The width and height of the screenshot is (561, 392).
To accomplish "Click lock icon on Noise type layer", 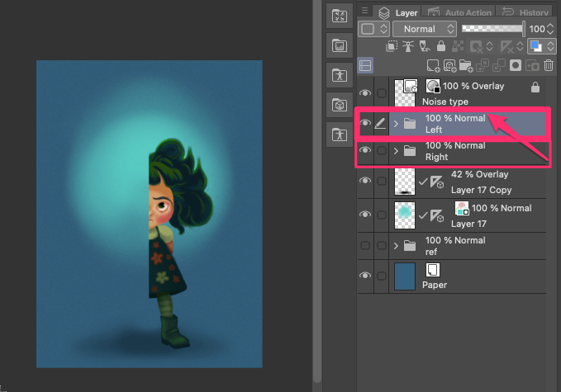I will [x=535, y=87].
